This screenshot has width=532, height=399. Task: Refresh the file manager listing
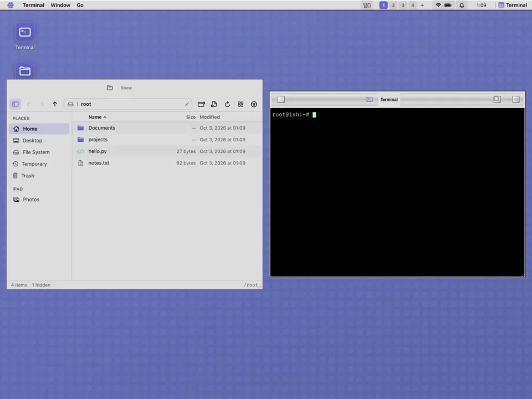(227, 104)
